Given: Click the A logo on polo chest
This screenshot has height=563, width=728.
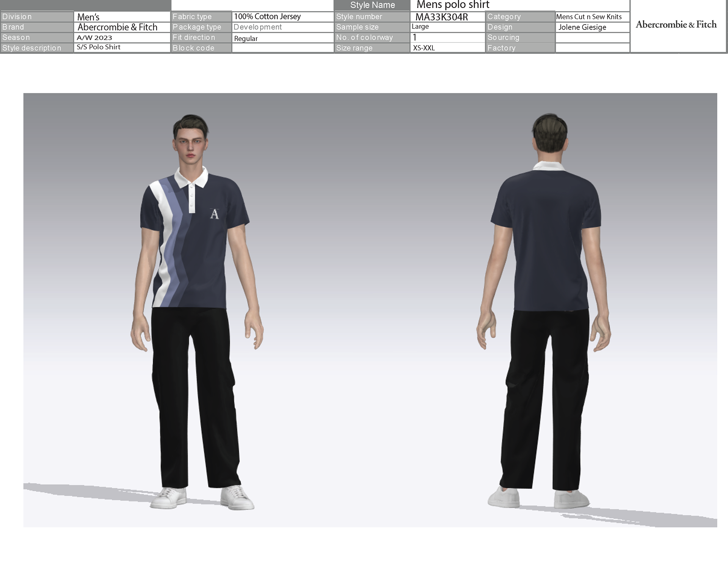Looking at the screenshot, I should point(214,214).
